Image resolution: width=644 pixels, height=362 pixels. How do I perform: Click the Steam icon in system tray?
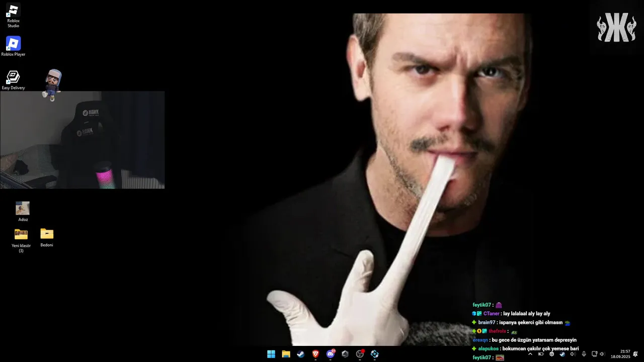point(562,354)
